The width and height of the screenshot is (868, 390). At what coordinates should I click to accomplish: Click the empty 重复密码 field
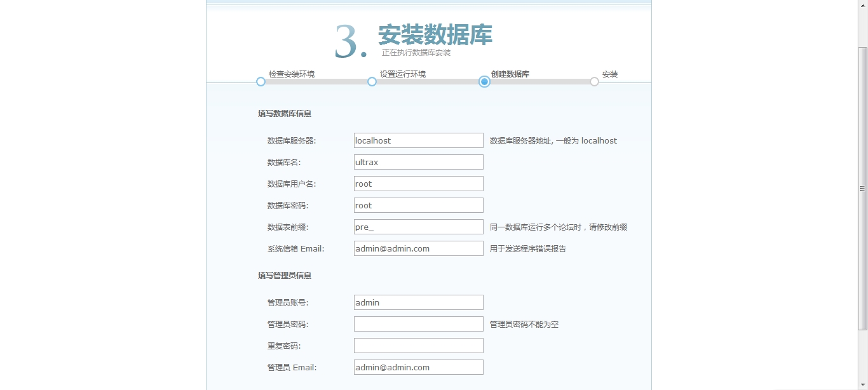click(418, 346)
